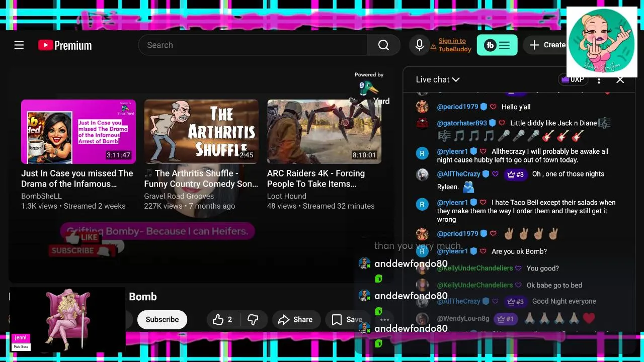The width and height of the screenshot is (644, 362).
Task: Like the video with thumbs up
Action: point(222,319)
